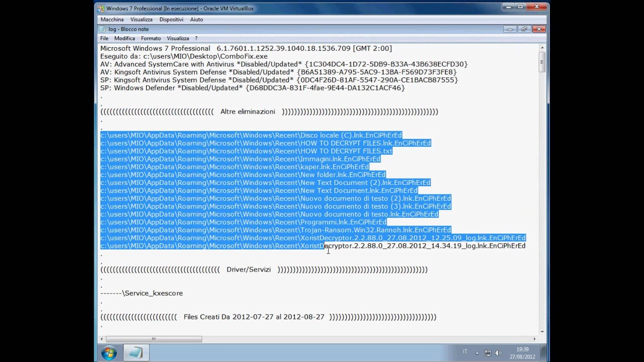The image size is (644, 362).
Task: Click 'New Text Document.lnk.EnCiPhErEd' line
Action: click(259, 191)
